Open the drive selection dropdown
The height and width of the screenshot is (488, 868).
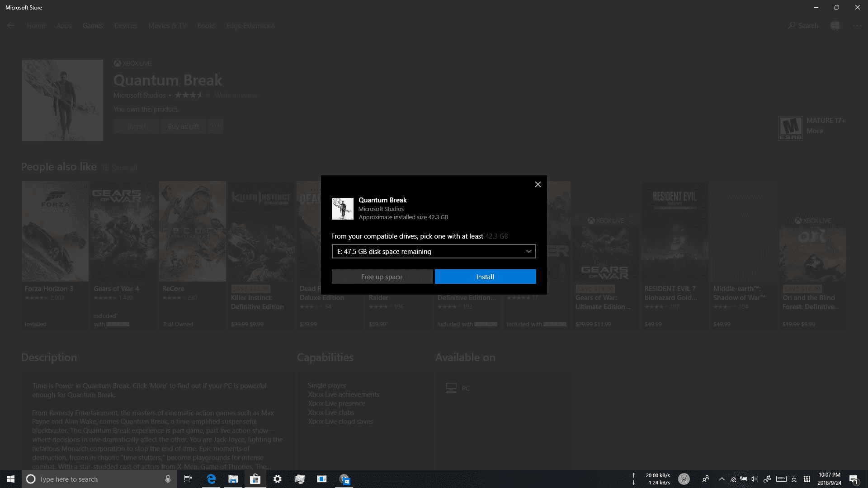[x=434, y=251]
